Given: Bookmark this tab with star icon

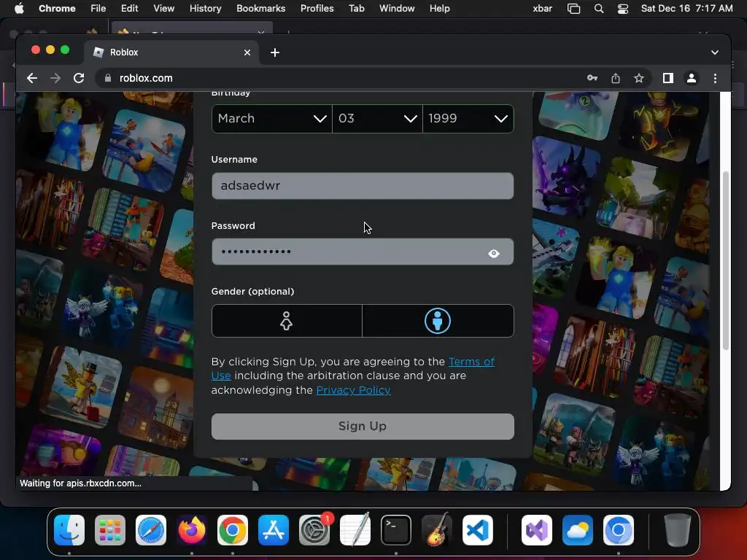Looking at the screenshot, I should [x=639, y=78].
